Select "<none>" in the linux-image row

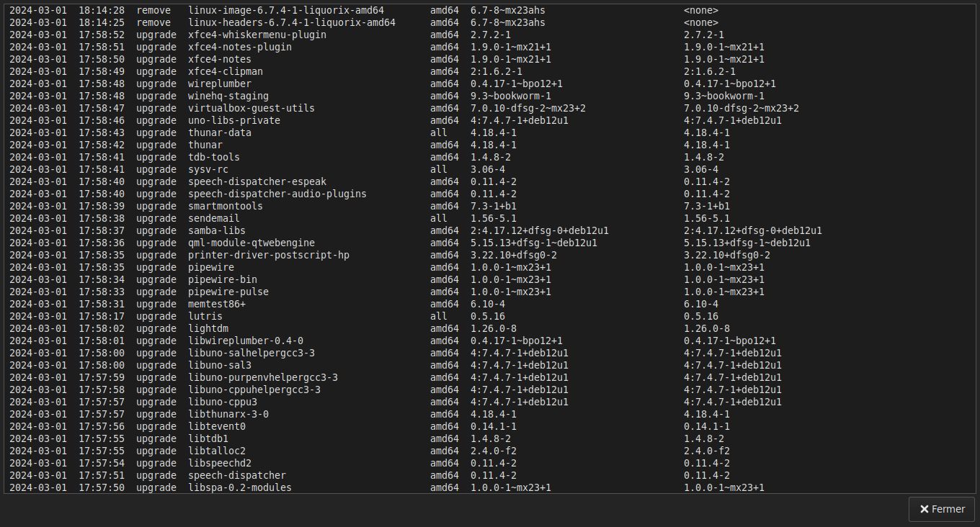click(701, 11)
